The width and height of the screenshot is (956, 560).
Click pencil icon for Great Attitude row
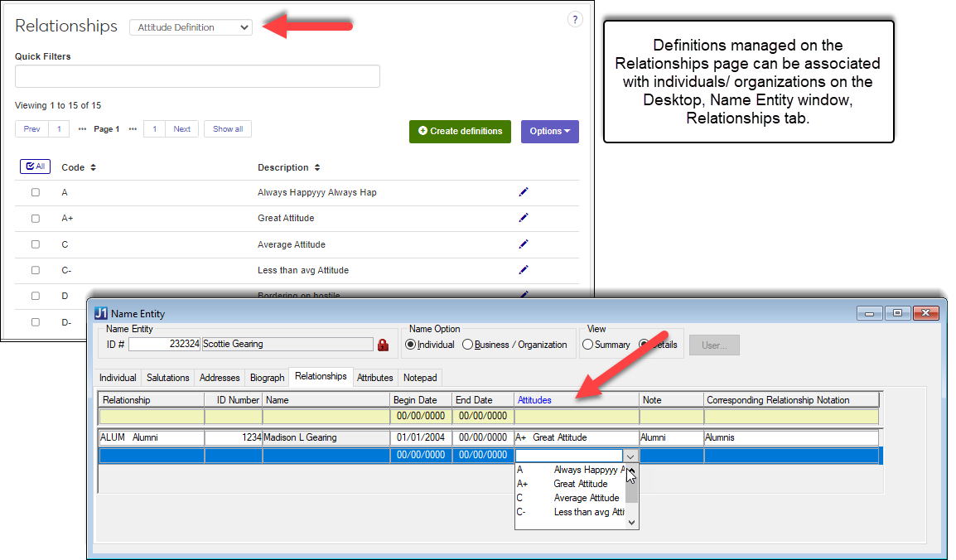tap(523, 218)
